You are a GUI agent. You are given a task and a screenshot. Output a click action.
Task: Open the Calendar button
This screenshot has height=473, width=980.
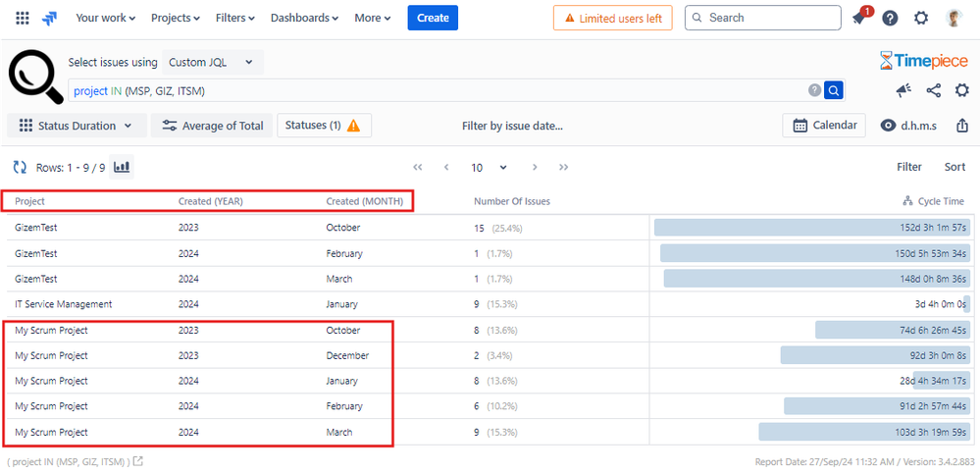pos(824,126)
